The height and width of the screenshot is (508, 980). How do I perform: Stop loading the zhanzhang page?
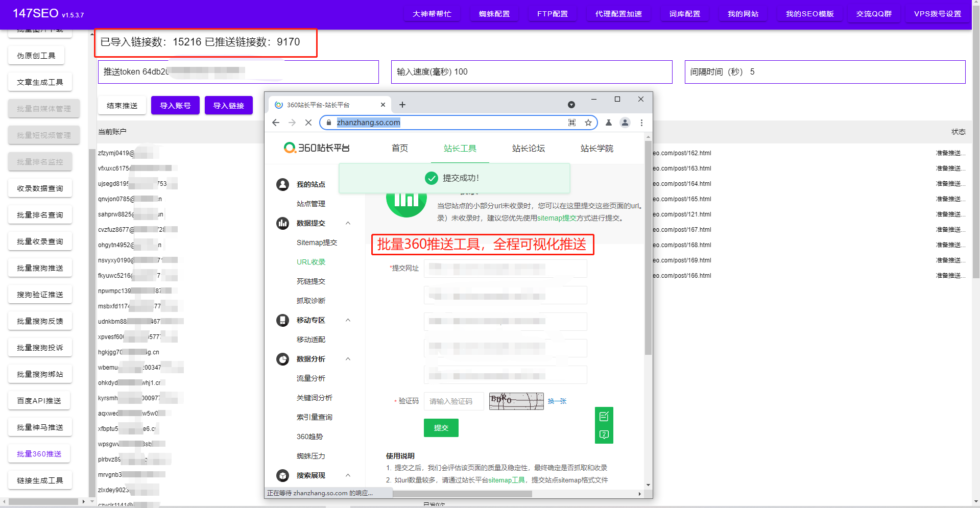308,123
